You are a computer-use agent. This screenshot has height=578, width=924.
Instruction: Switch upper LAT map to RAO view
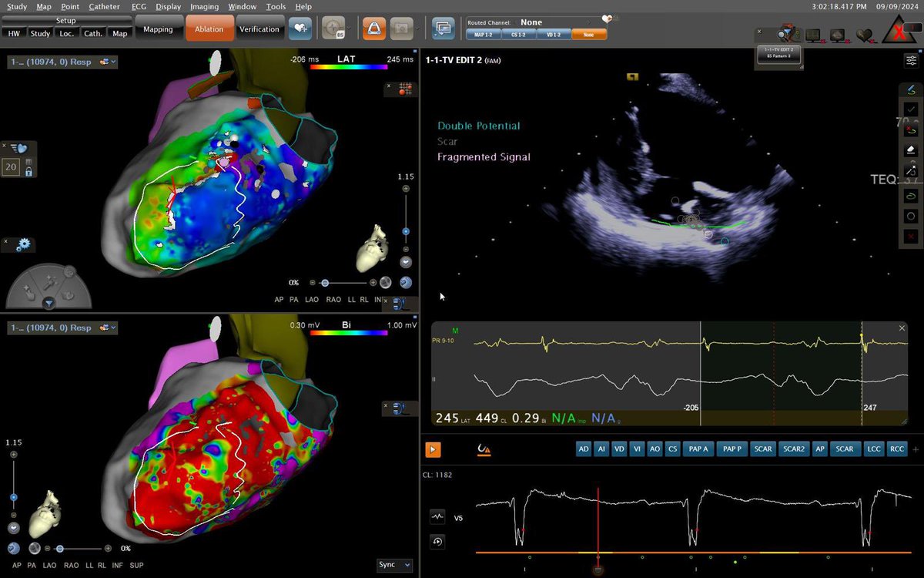pyautogui.click(x=333, y=299)
